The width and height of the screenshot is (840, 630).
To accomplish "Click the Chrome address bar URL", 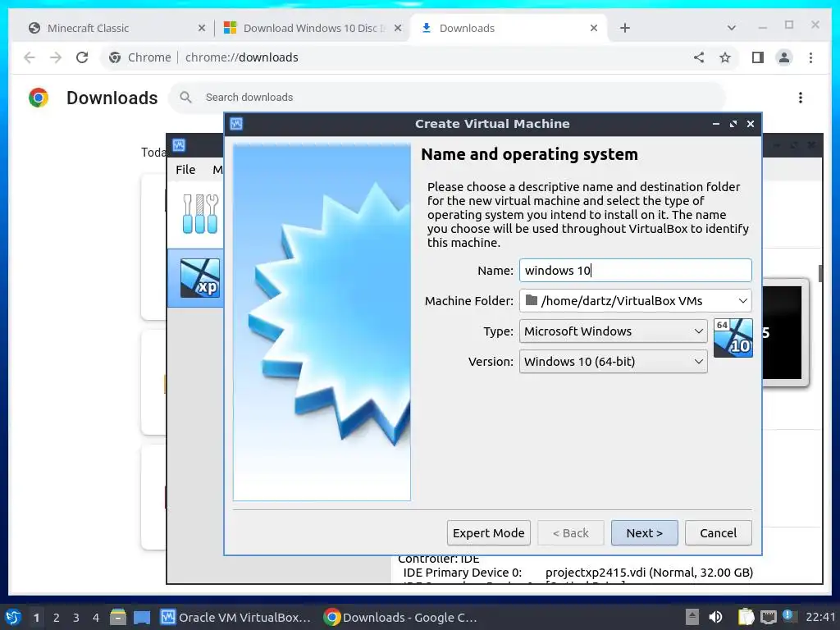I will point(242,57).
